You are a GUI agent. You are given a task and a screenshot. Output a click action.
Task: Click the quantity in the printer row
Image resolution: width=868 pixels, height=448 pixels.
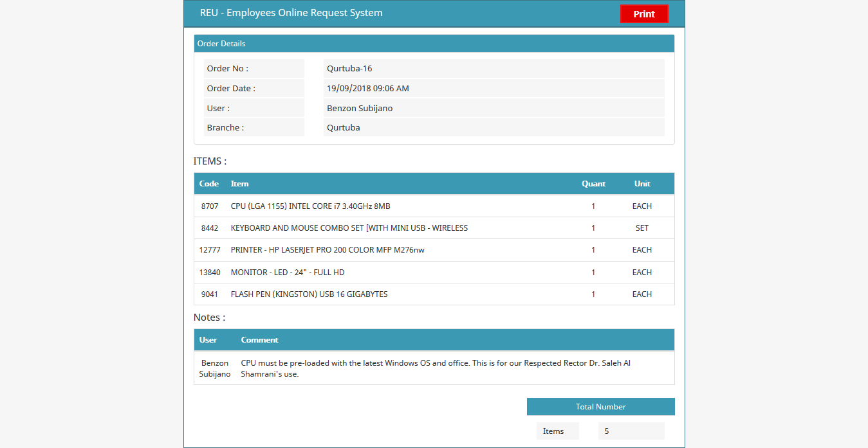pyautogui.click(x=593, y=250)
